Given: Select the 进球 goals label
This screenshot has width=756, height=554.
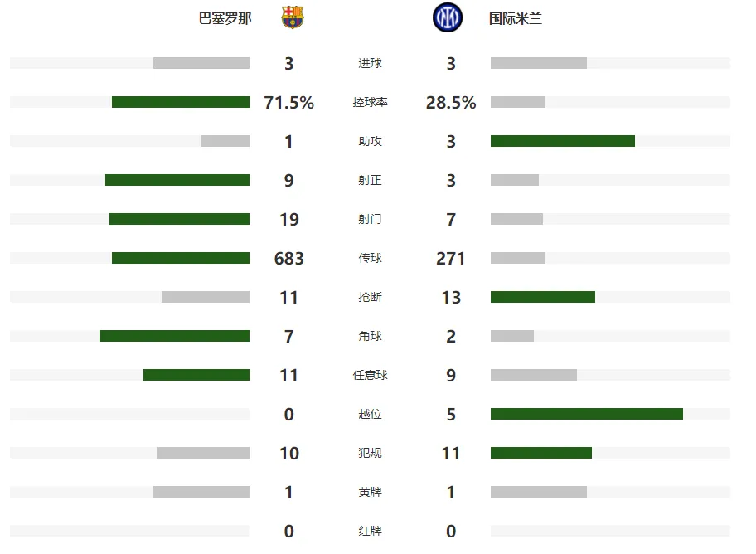Looking at the screenshot, I should coord(370,63).
